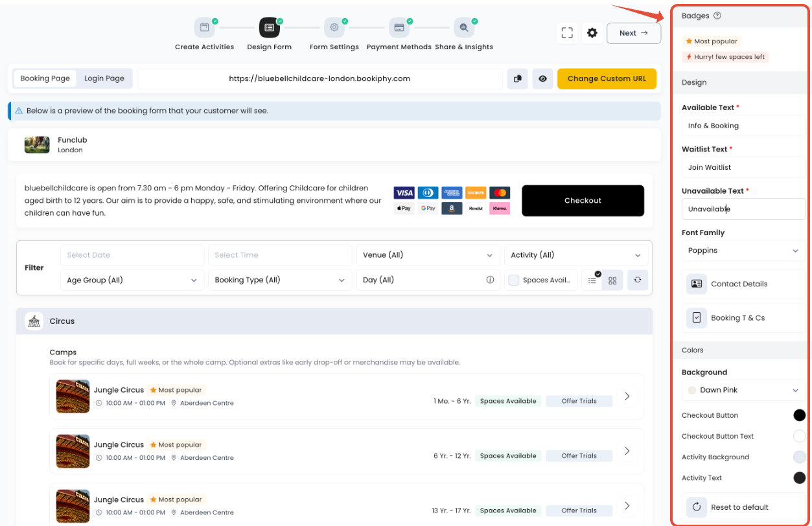Image resolution: width=812 pixels, height=526 pixels.
Task: Click the Badges help question-mark icon
Action: tap(717, 16)
